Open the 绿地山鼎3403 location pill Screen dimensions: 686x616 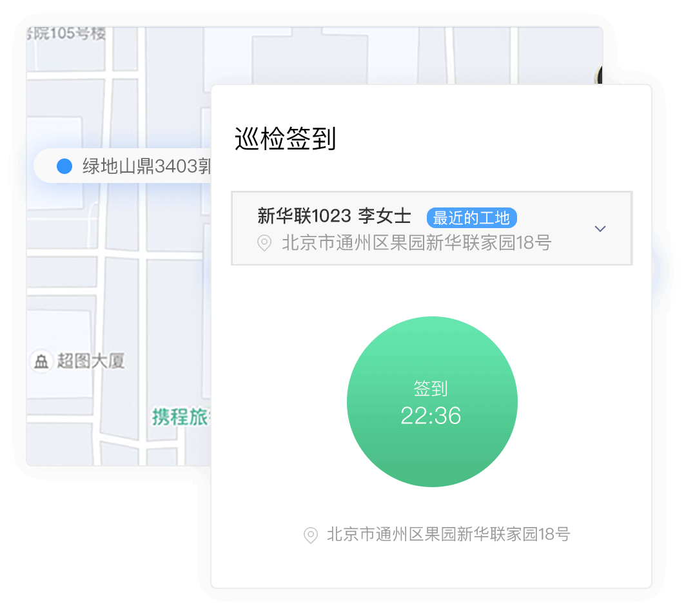pyautogui.click(x=122, y=166)
